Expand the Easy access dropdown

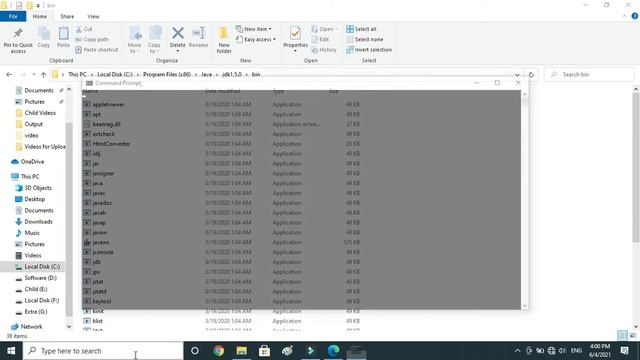click(256, 39)
